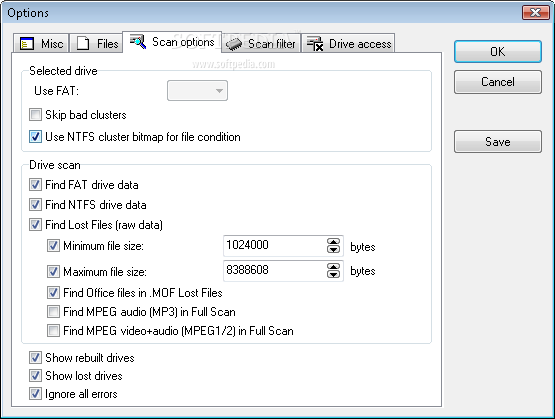Select the Scan options tab
The height and width of the screenshot is (419, 555).
pos(172,42)
